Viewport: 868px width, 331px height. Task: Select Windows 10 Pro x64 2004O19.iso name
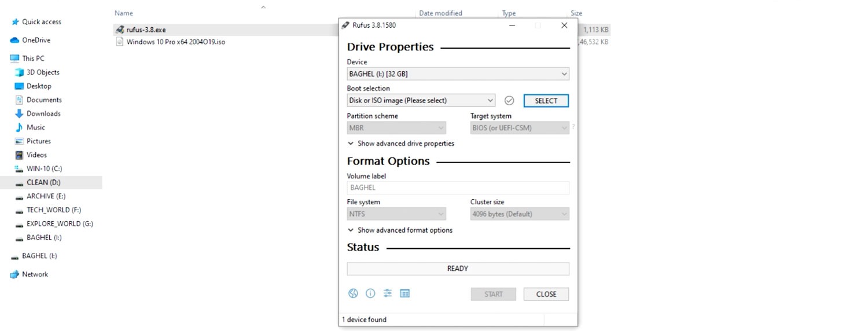point(176,42)
